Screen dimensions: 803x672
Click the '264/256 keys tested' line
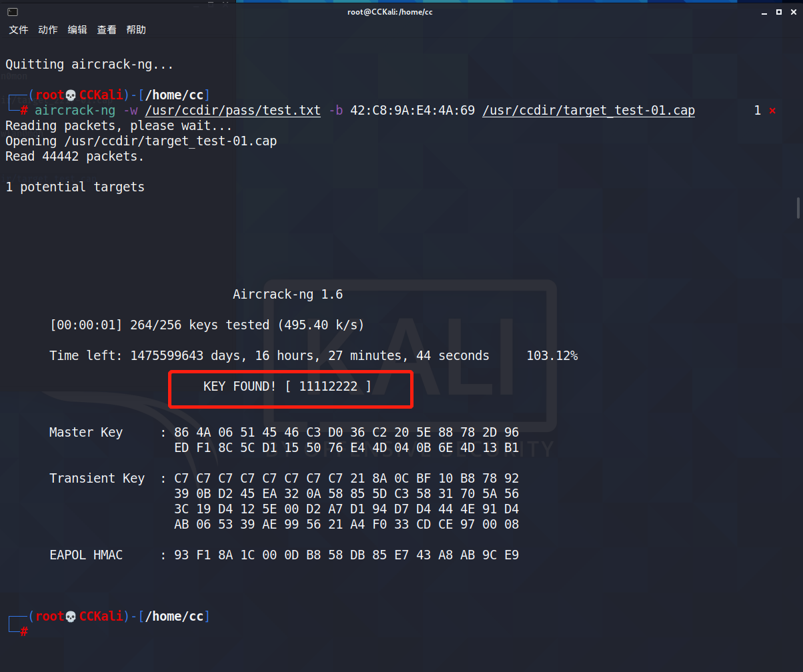(x=207, y=325)
